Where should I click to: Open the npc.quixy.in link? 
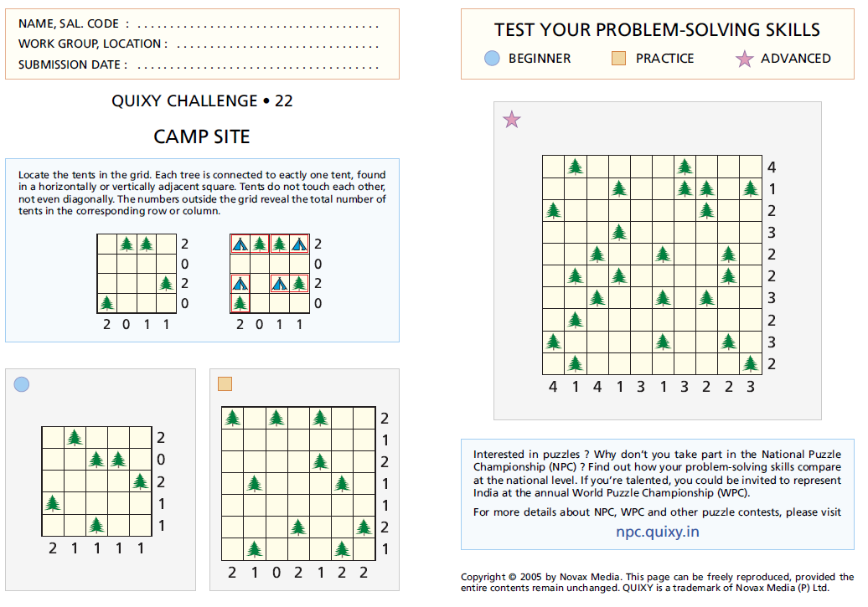[658, 532]
